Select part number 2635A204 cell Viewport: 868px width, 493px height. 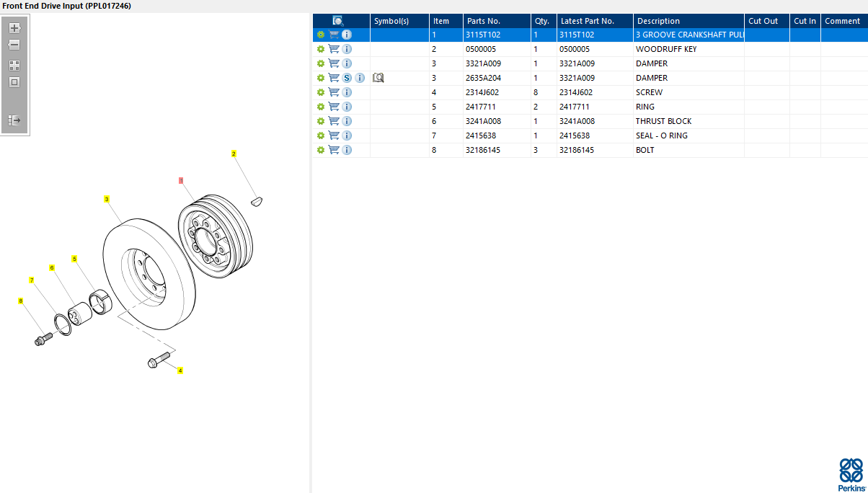coord(497,78)
